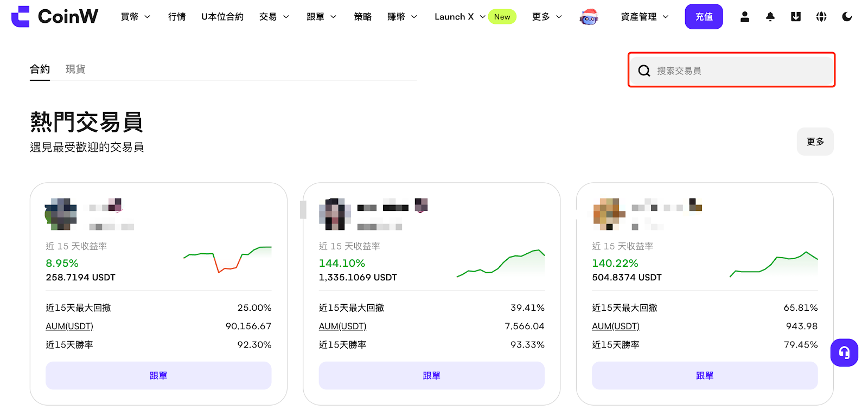The width and height of the screenshot is (868, 417).
Task: Open the user profile icon
Action: [744, 17]
